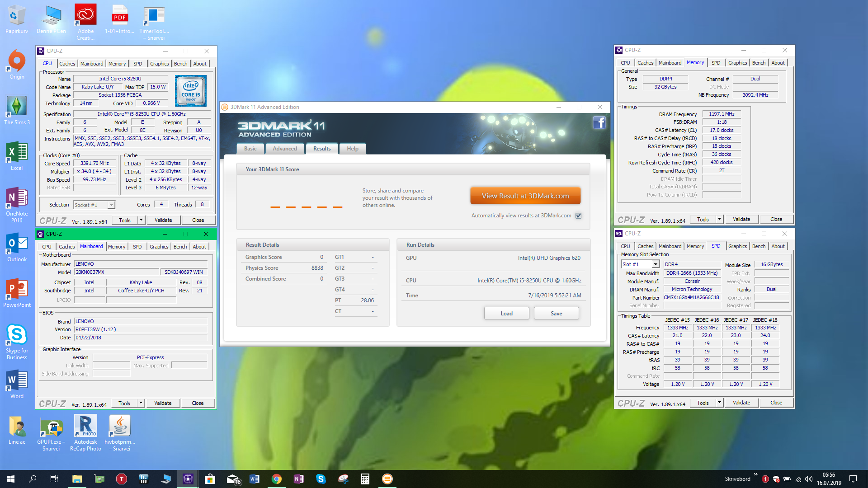The image size is (868, 488).
Task: Open Tools dropdown arrow in Memory CPU-Z window
Action: click(719, 219)
